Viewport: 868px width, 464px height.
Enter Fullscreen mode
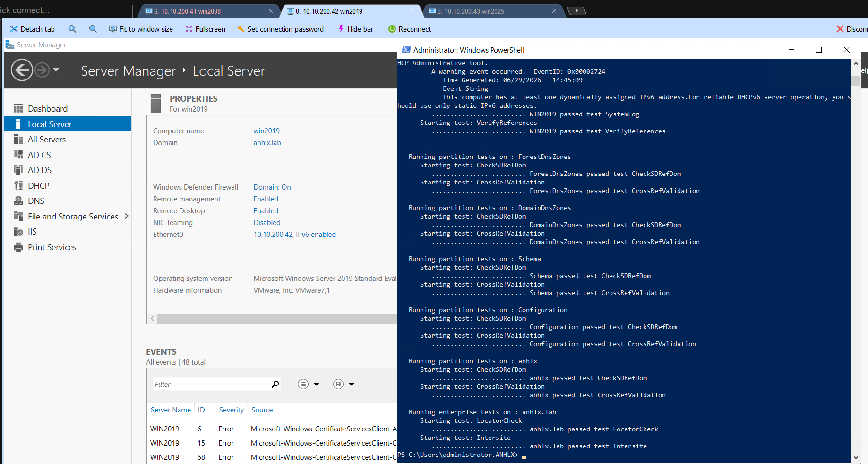(x=205, y=29)
